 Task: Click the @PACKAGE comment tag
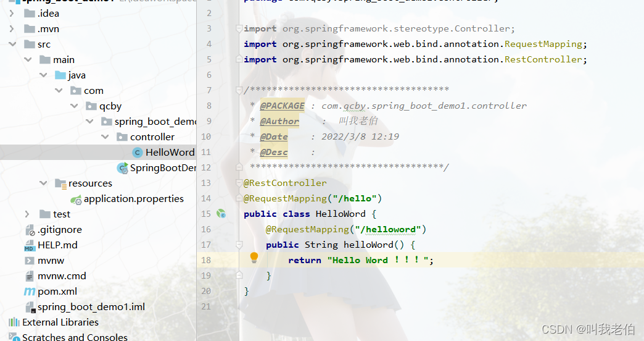(282, 106)
